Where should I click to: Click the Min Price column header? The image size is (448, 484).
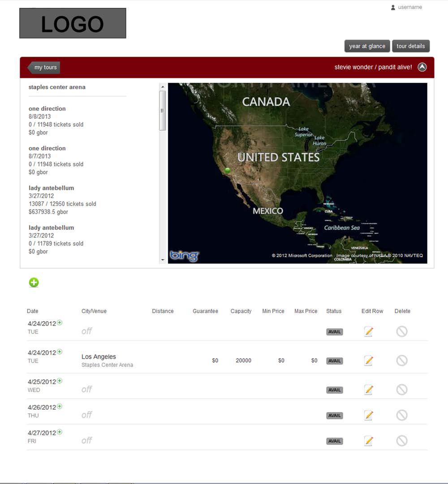pos(273,311)
